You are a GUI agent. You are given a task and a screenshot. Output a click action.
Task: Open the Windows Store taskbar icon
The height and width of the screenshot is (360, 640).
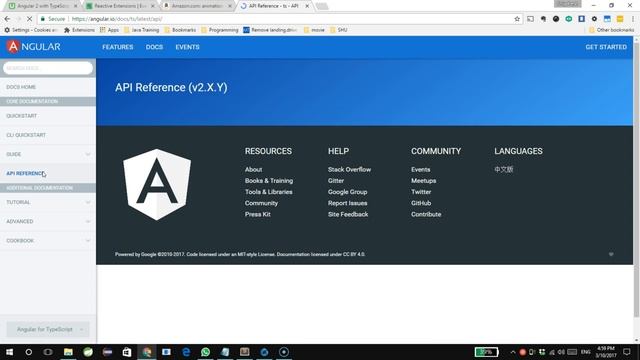coord(127,352)
